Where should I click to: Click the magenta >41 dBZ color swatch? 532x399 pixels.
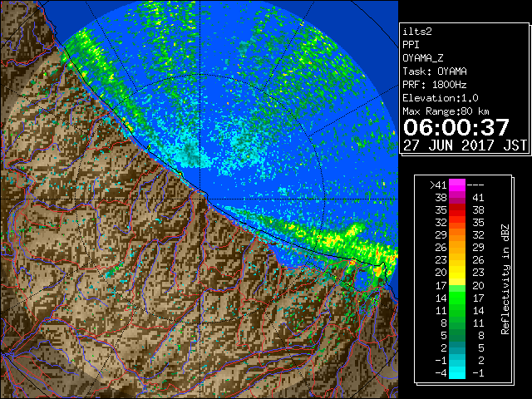[457, 185]
